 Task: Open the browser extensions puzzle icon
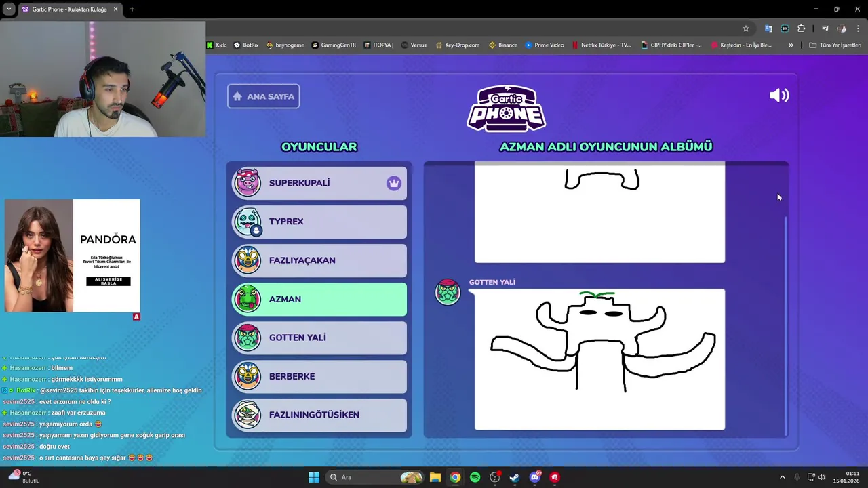(802, 28)
